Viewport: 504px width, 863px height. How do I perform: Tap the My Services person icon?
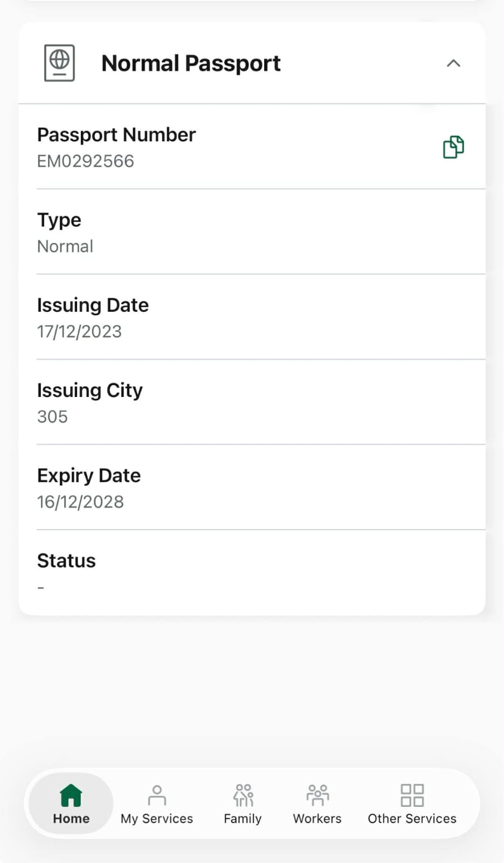pos(157,794)
